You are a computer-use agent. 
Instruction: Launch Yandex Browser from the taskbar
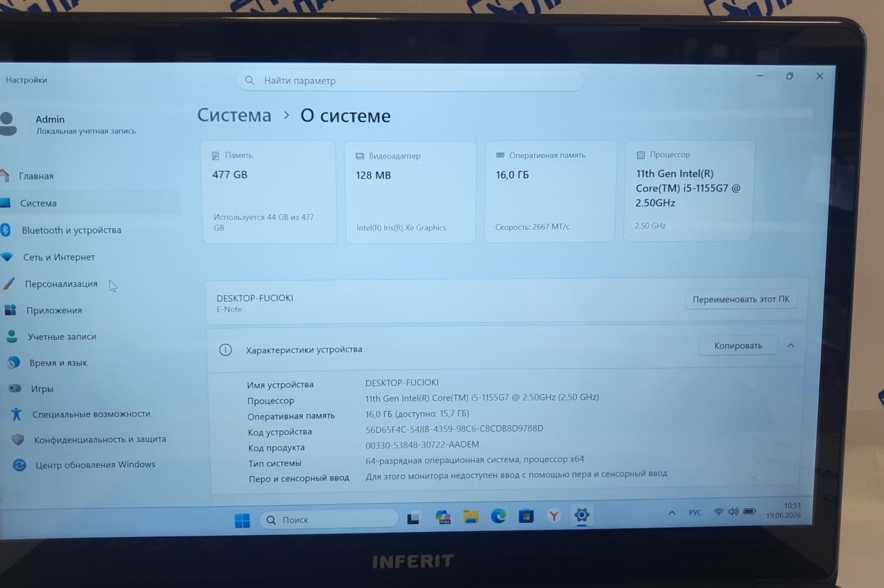(x=554, y=515)
